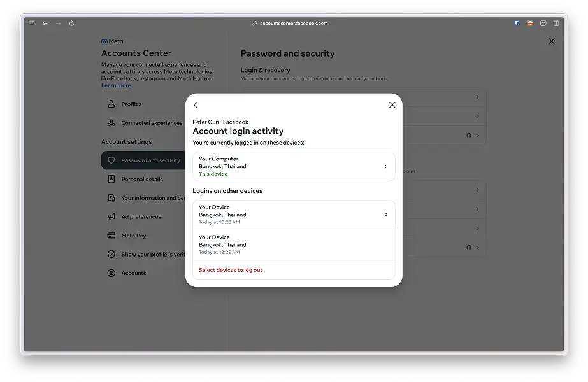Click the Password and security heading
The height and width of the screenshot is (382, 588).
tap(287, 53)
